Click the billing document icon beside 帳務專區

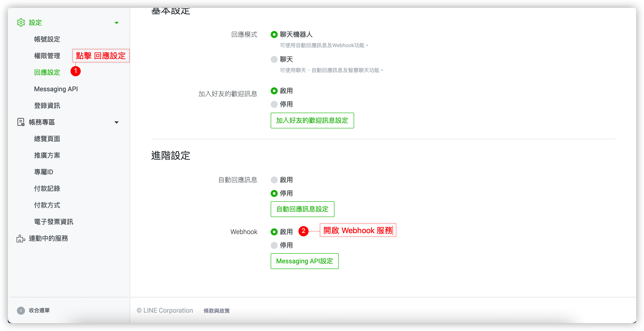click(21, 122)
